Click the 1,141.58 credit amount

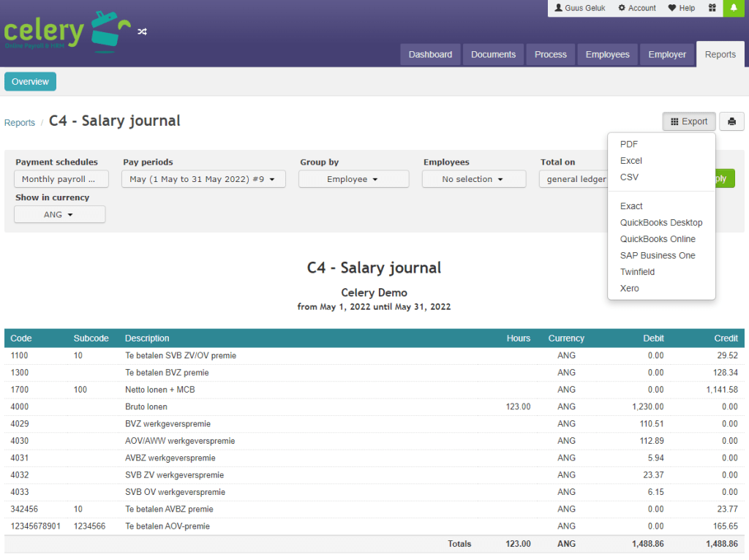[x=722, y=390]
